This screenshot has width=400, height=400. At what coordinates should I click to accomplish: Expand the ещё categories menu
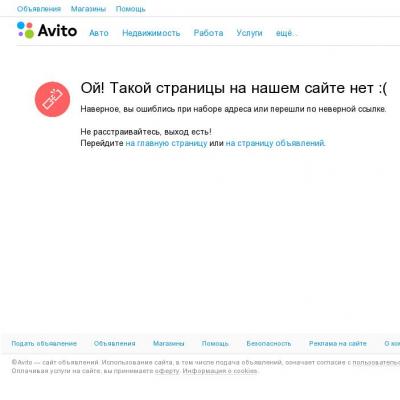(285, 33)
